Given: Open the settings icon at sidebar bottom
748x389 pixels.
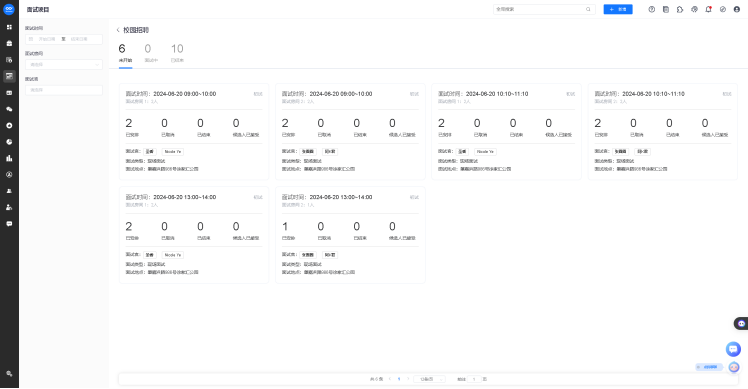Looking at the screenshot, I should [x=9, y=374].
